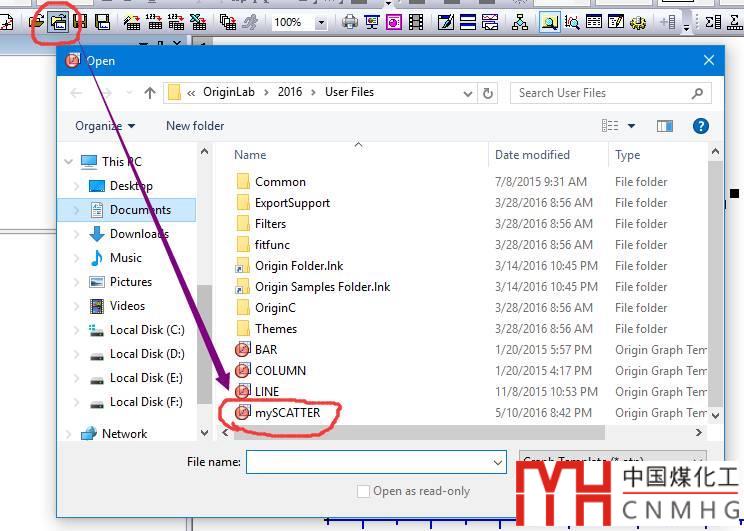Click the OriginLab breadcrumb in address bar

point(229,92)
